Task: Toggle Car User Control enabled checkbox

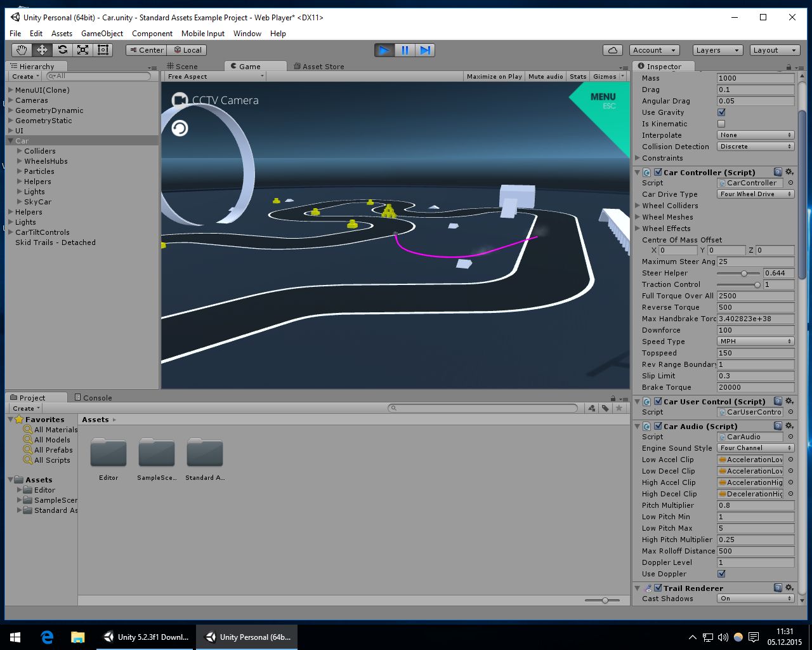Action: click(x=658, y=401)
